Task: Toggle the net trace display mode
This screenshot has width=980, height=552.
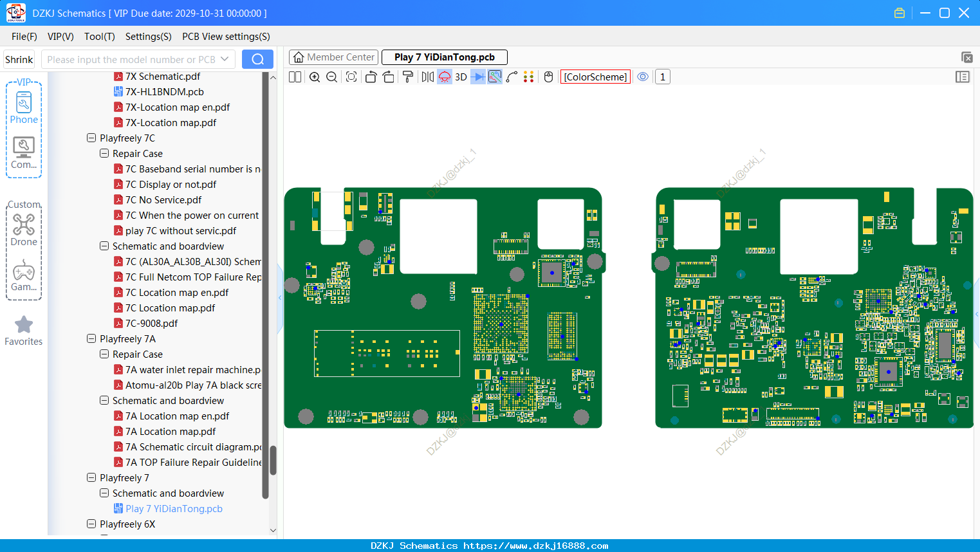Action: pos(495,77)
